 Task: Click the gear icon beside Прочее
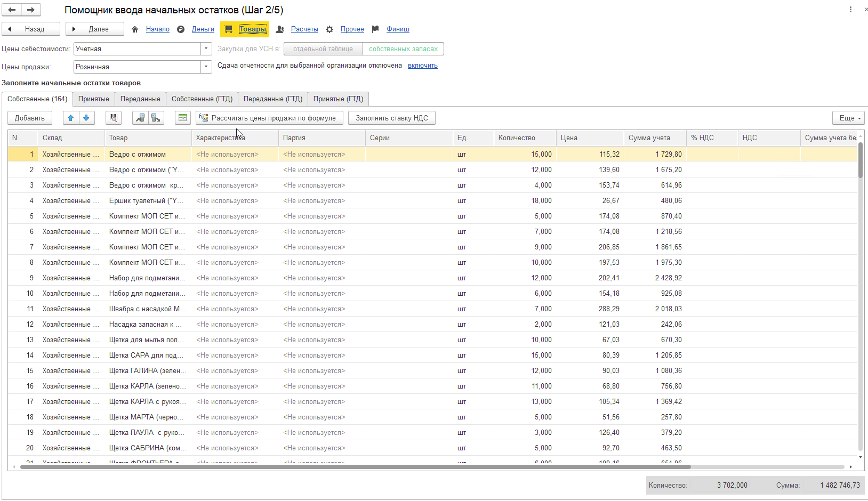(x=329, y=29)
